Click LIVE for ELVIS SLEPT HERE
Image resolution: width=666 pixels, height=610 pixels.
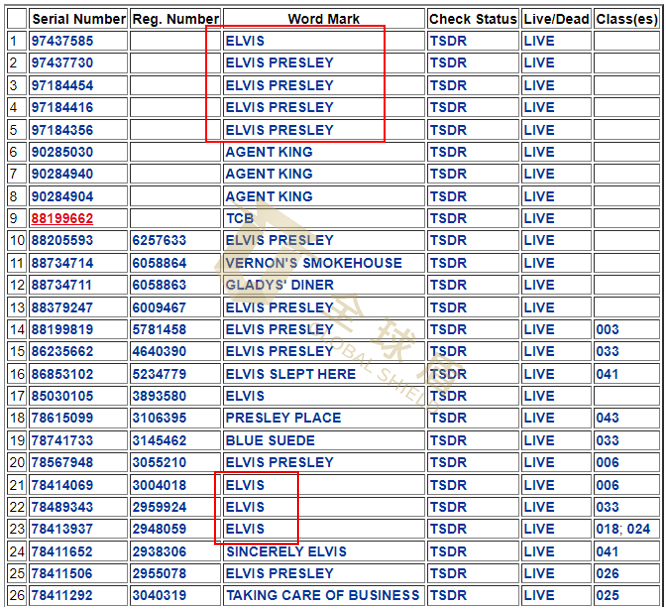point(539,374)
